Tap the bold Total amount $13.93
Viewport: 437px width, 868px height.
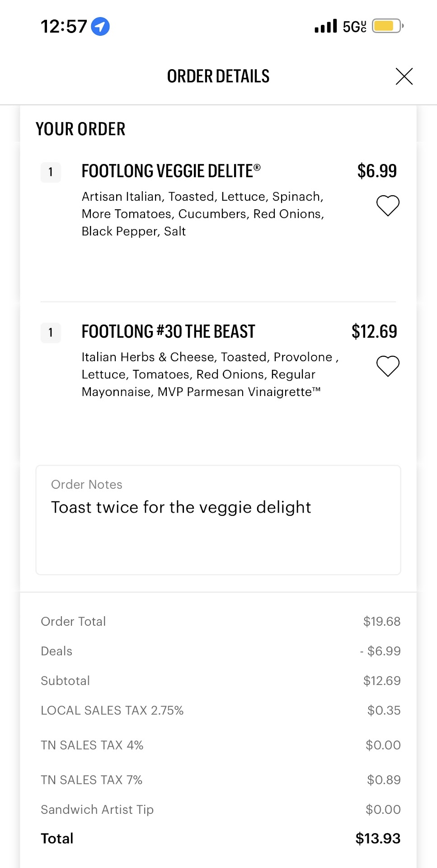[378, 839]
